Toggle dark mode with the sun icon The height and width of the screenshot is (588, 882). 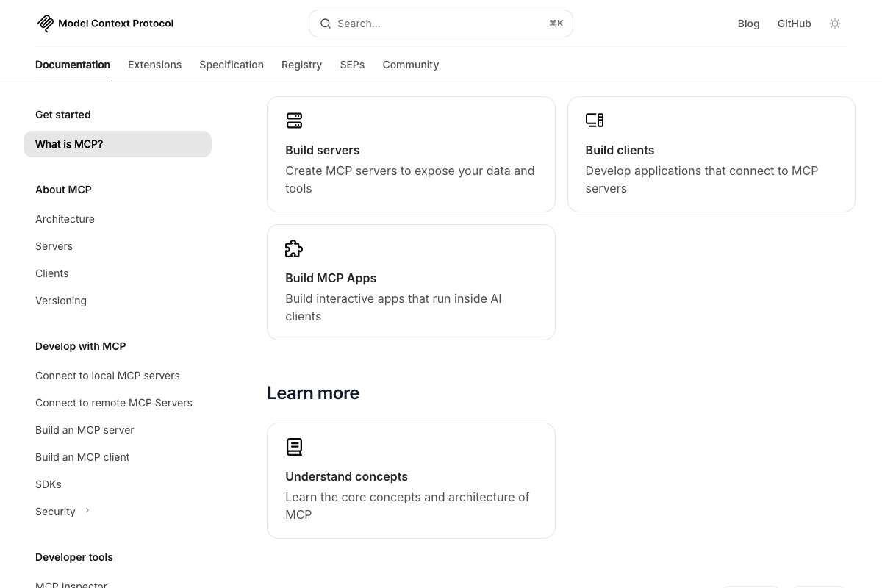835,23
